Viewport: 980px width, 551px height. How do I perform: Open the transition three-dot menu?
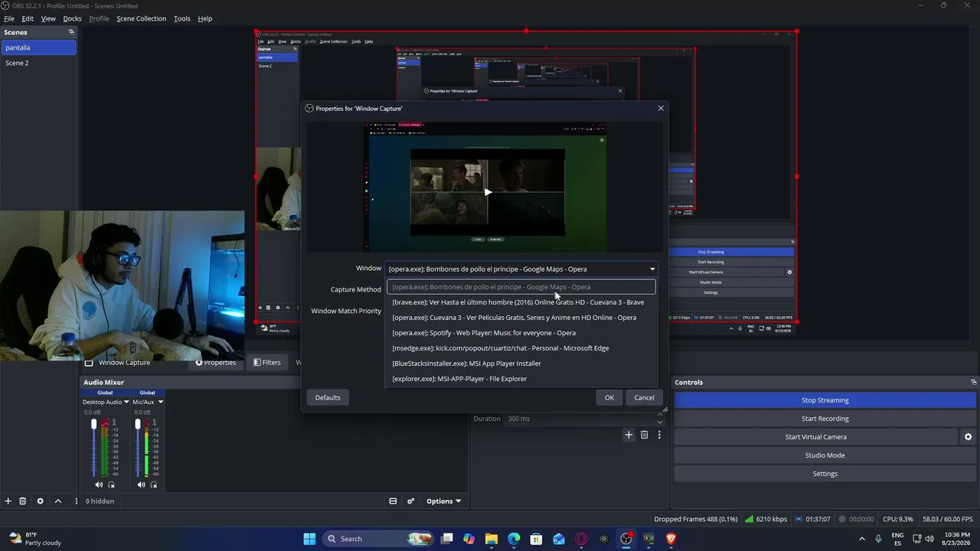pyautogui.click(x=659, y=435)
